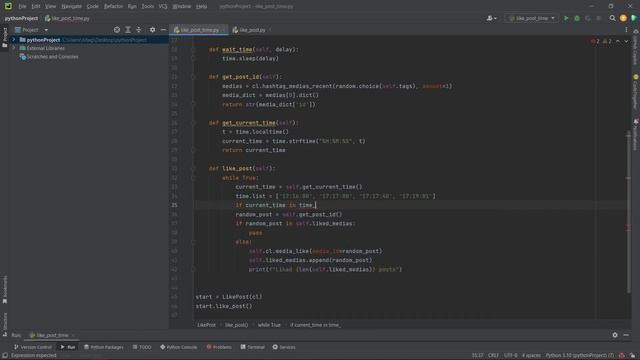Screen dimensions: 640x360
Task: Run with coverage icon in toolbar
Action: tap(588, 18)
